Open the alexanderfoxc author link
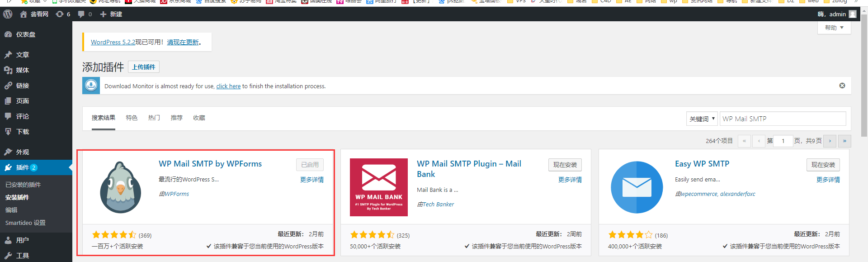868x262 pixels. (738, 194)
